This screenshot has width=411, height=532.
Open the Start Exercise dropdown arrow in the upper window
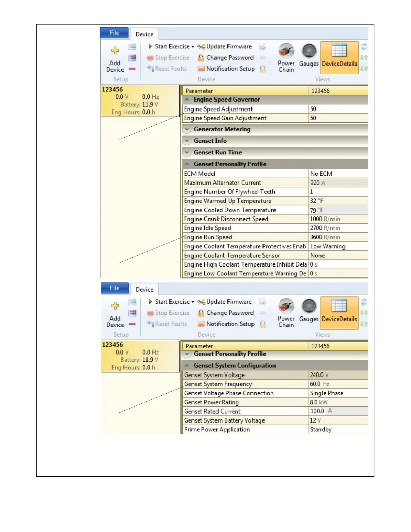(193, 47)
